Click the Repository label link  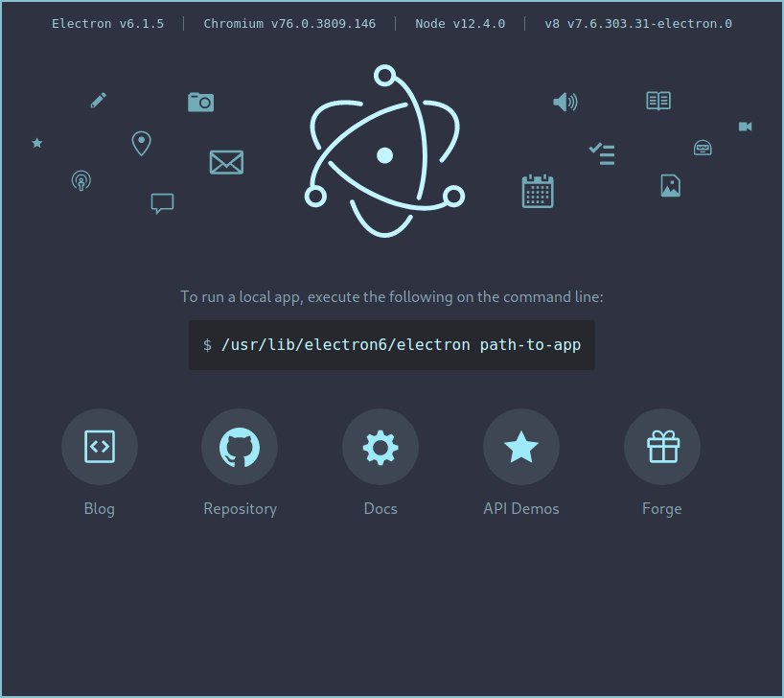click(x=240, y=509)
